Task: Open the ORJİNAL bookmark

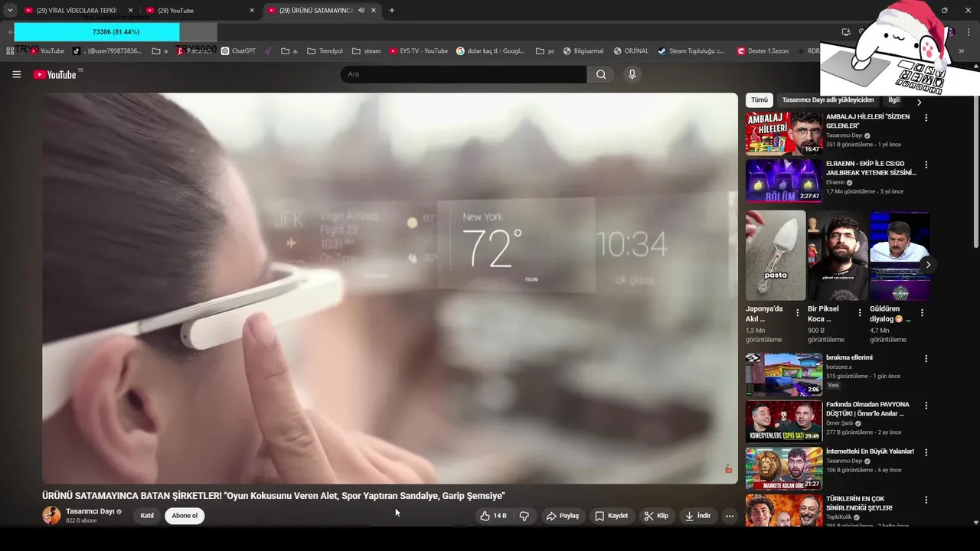Action: coord(631,51)
